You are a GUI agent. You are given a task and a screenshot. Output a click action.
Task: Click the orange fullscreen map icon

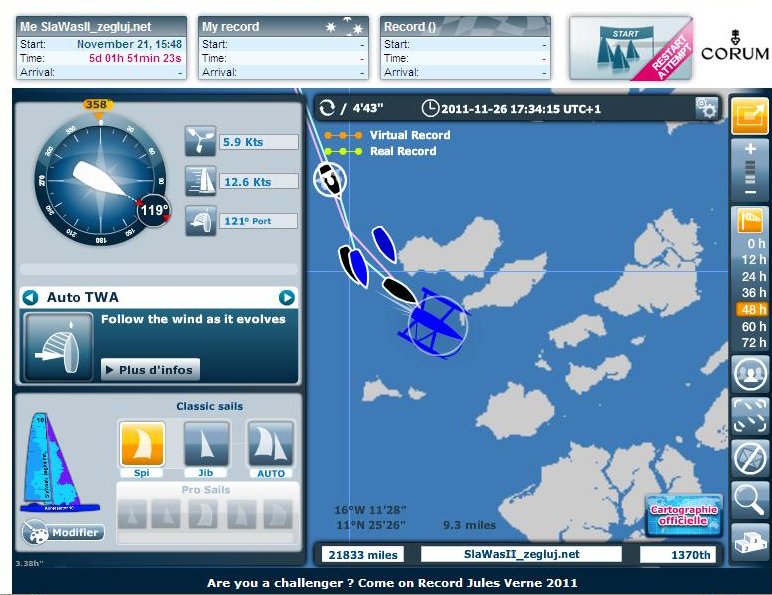[x=749, y=116]
